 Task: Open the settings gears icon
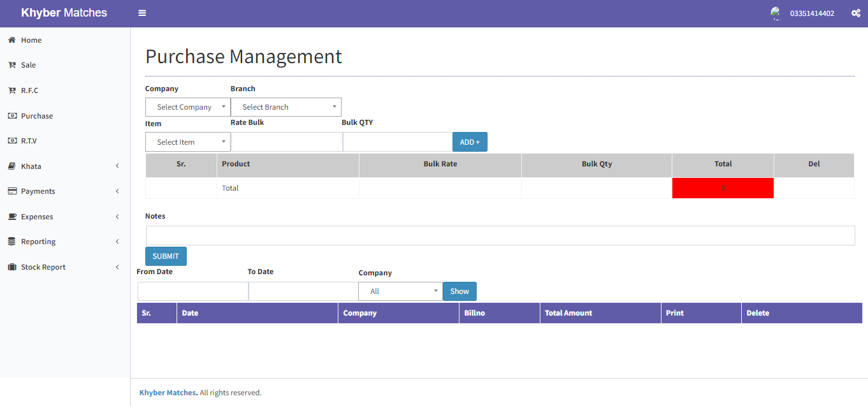tap(856, 13)
